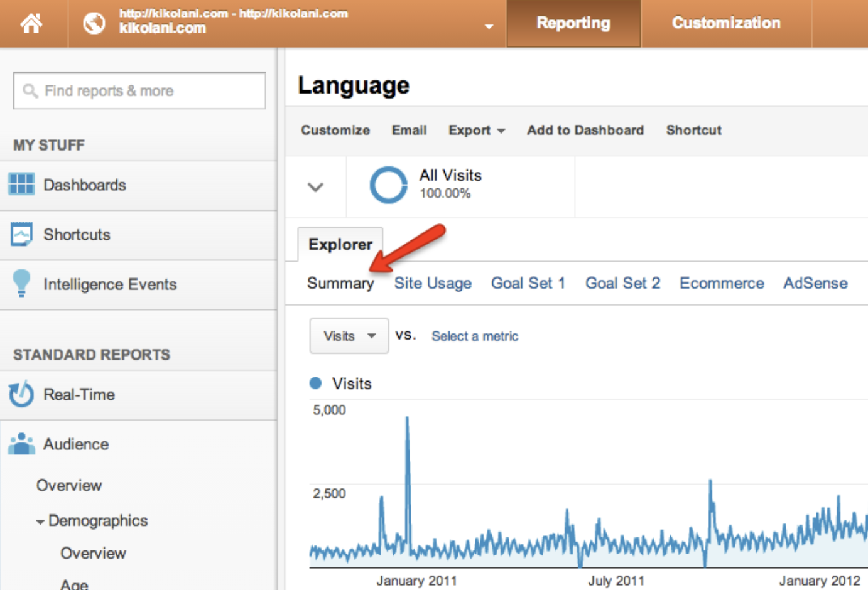The height and width of the screenshot is (590, 868).
Task: Open the kikolani.com account dropdown arrow
Action: pyautogui.click(x=489, y=26)
